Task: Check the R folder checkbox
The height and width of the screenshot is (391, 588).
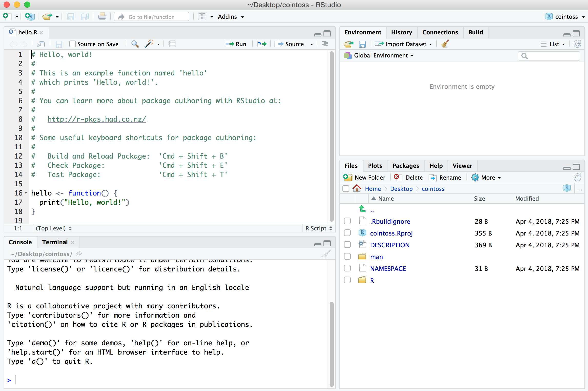Action: (347, 280)
